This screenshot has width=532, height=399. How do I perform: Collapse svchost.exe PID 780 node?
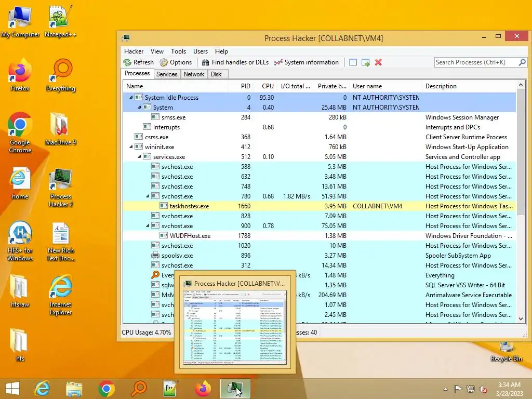tap(148, 196)
